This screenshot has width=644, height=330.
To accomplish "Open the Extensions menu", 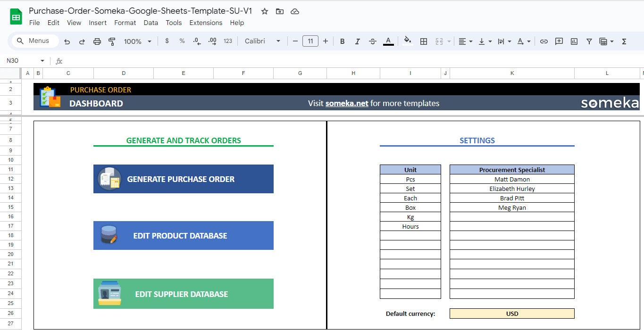I will coord(206,23).
